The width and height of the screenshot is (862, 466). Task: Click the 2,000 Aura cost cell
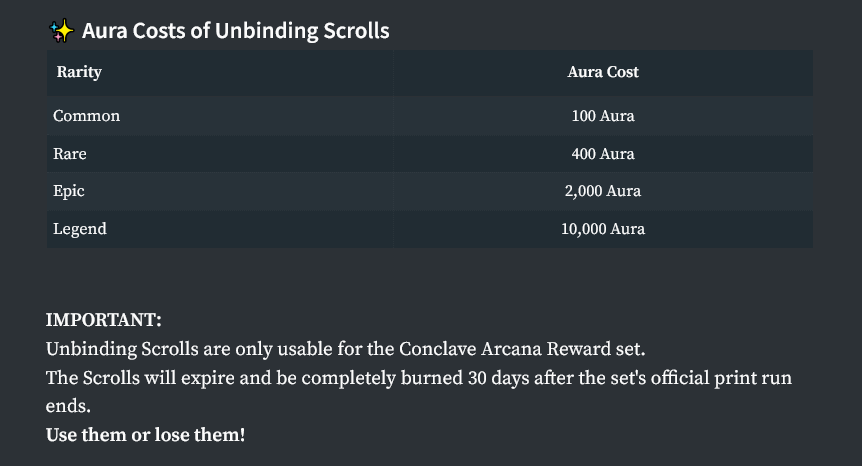point(602,191)
